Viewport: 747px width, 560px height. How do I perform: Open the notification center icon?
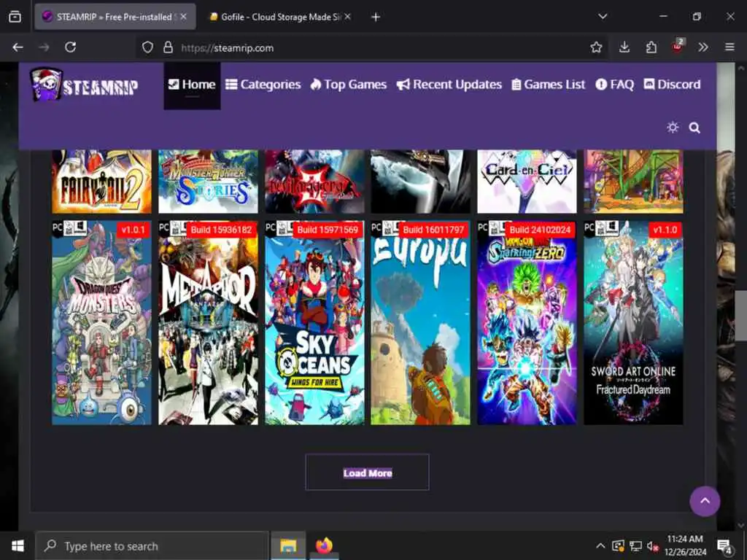point(724,546)
